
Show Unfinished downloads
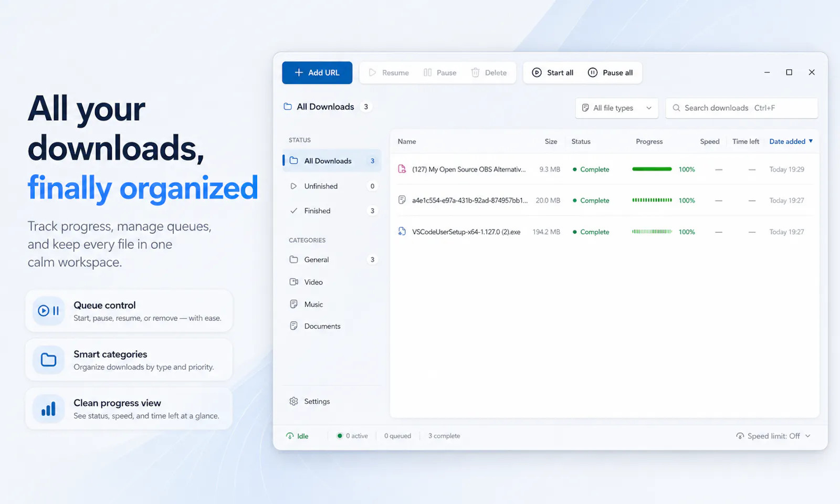tap(332, 186)
